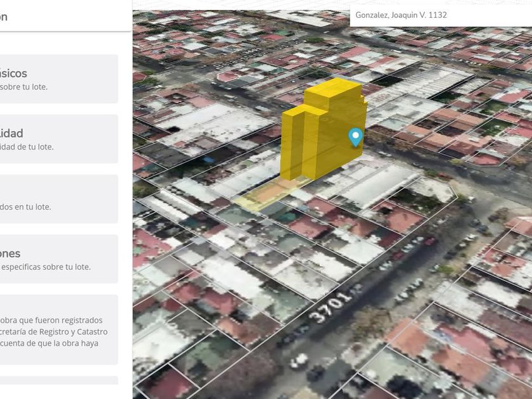Viewport: 532px width, 399px height.
Task: Select the partially visible card at sidebar bottom
Action: point(59,381)
